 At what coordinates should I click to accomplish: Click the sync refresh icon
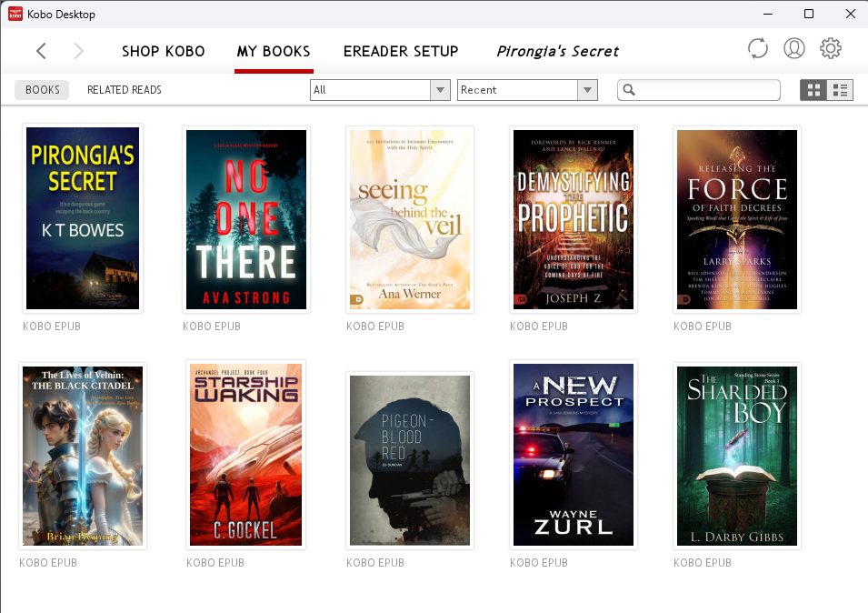click(758, 47)
